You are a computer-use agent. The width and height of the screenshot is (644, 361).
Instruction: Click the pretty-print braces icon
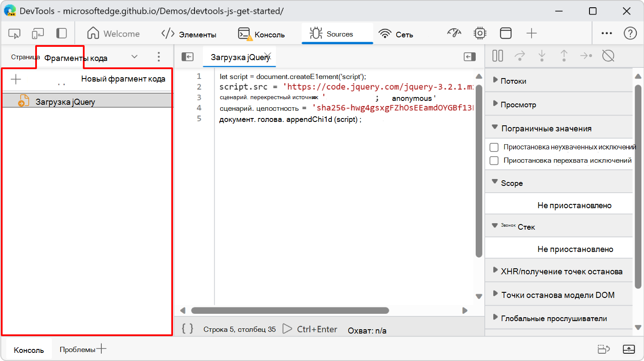187,329
